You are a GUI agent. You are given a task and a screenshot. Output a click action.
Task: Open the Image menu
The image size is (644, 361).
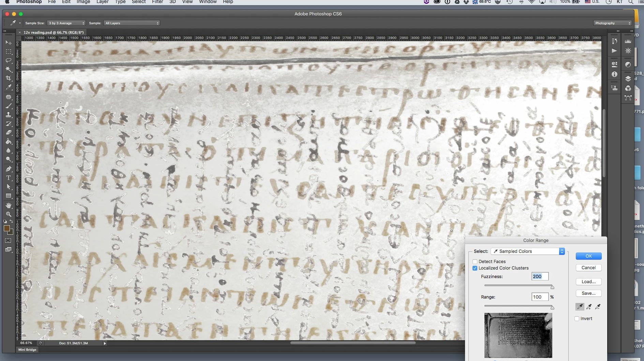click(x=83, y=2)
